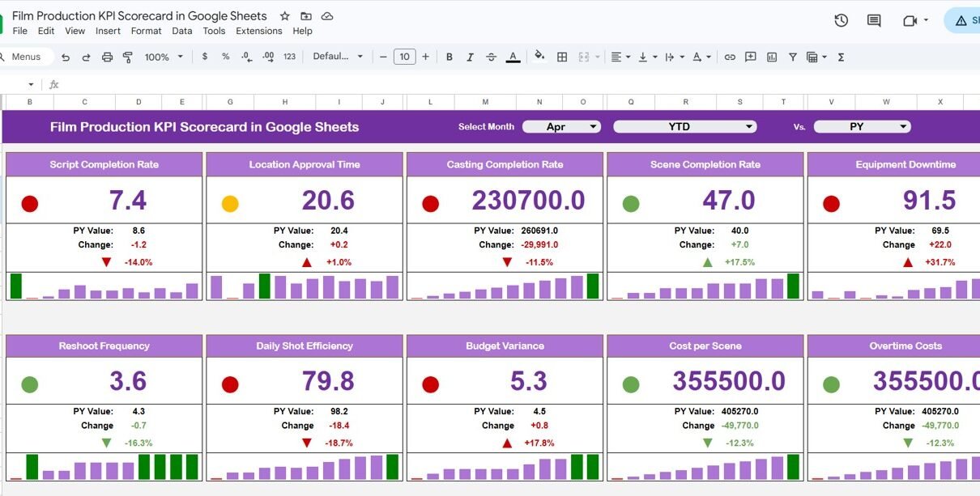
Task: Open the Data menu
Action: pos(182,31)
